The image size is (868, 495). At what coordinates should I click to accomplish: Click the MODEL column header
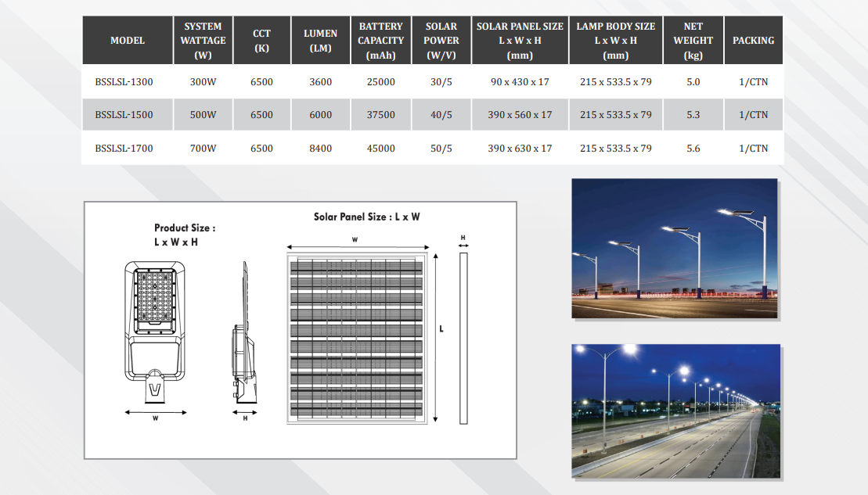pos(128,41)
